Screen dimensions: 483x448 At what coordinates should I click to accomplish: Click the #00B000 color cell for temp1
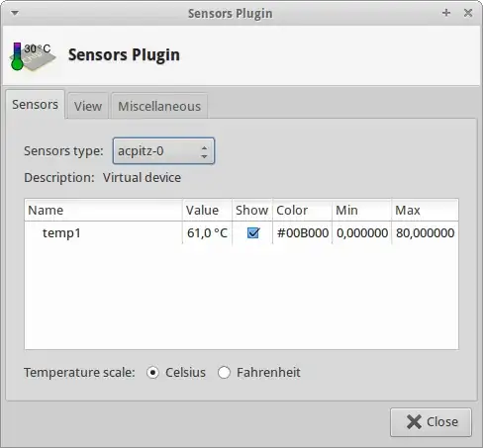303,233
